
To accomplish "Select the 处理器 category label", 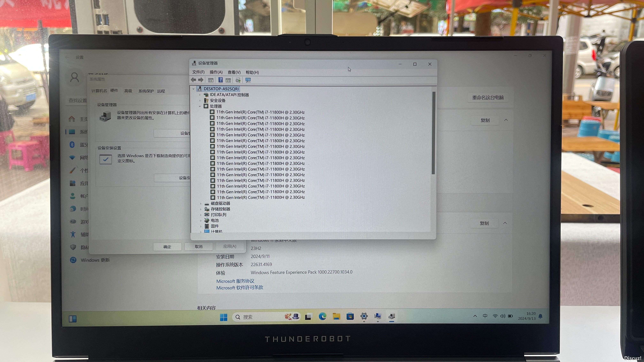I will (216, 106).
